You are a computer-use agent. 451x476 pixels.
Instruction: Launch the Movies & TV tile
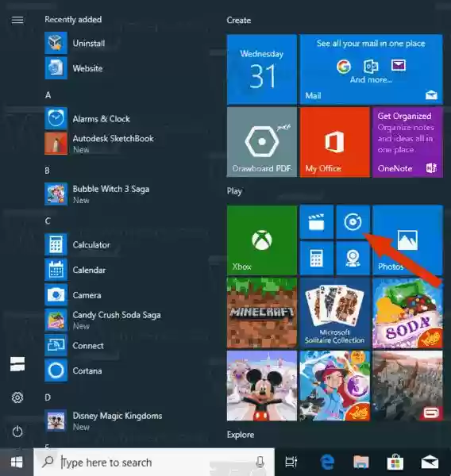tap(316, 222)
